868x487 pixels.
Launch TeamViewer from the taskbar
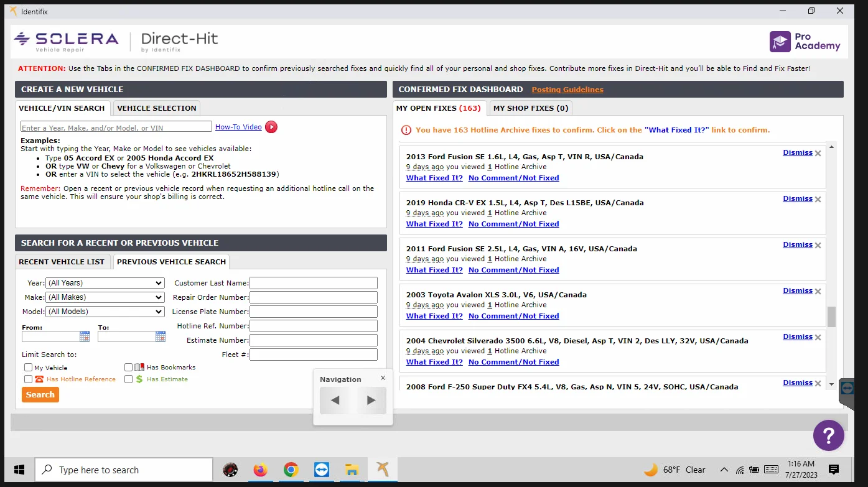[321, 470]
